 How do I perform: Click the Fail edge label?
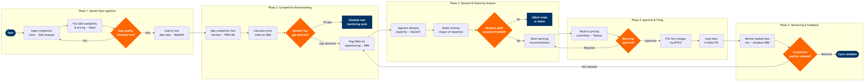(85, 41)
